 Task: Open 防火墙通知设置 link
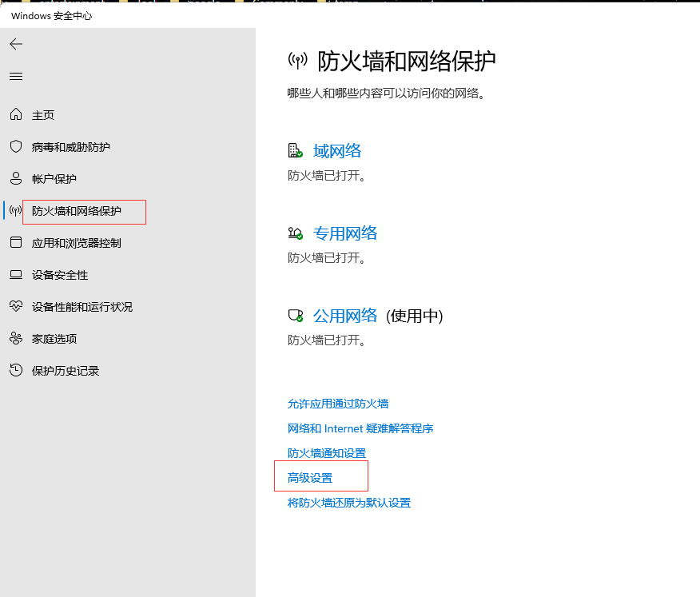(x=327, y=453)
